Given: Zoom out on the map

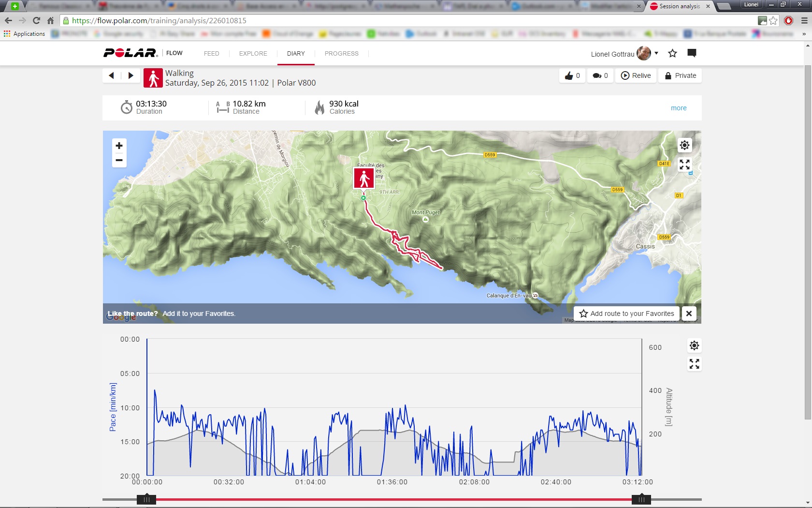Looking at the screenshot, I should pyautogui.click(x=119, y=160).
